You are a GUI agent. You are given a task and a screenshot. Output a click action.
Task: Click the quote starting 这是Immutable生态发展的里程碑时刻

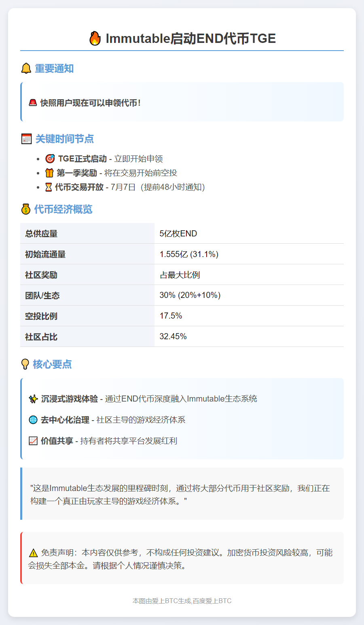coord(180,495)
